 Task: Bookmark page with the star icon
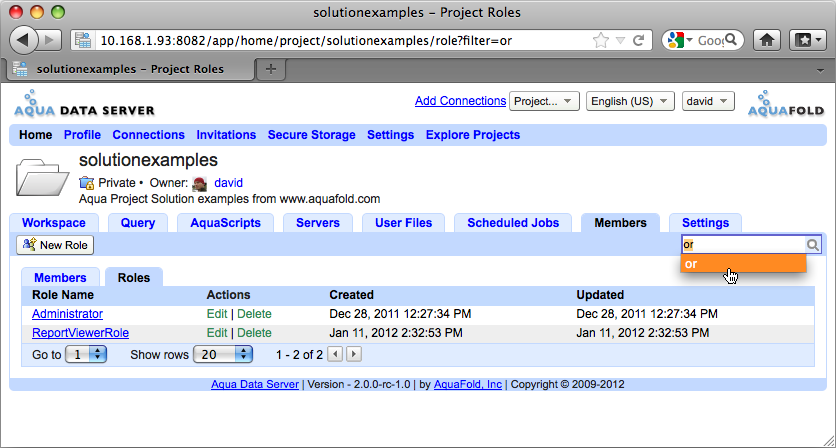click(600, 40)
